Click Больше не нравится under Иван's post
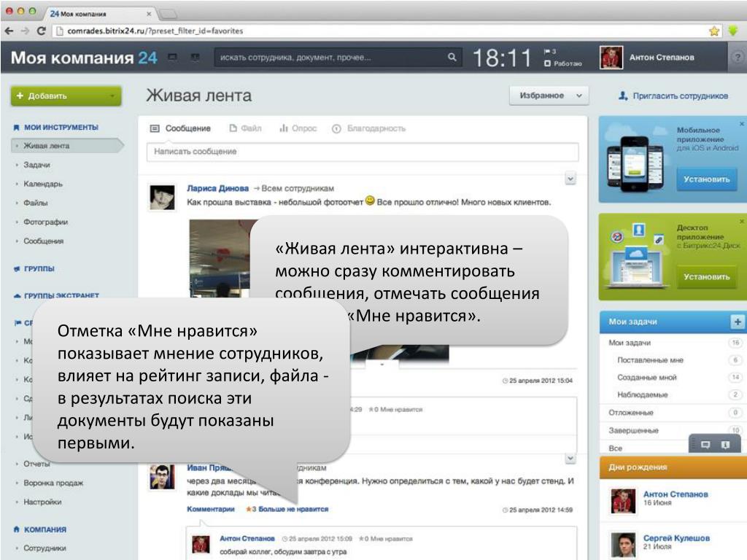Viewport: 747px width, 560px height. tap(293, 509)
